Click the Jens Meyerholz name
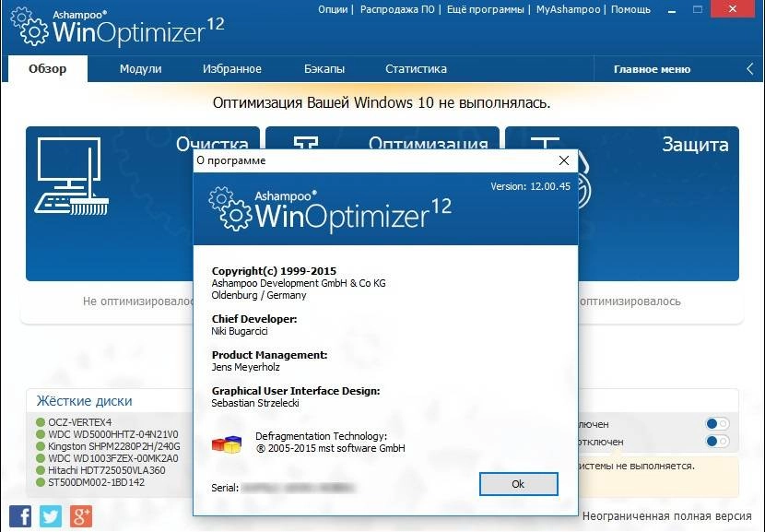The image size is (765, 532). pos(245,367)
